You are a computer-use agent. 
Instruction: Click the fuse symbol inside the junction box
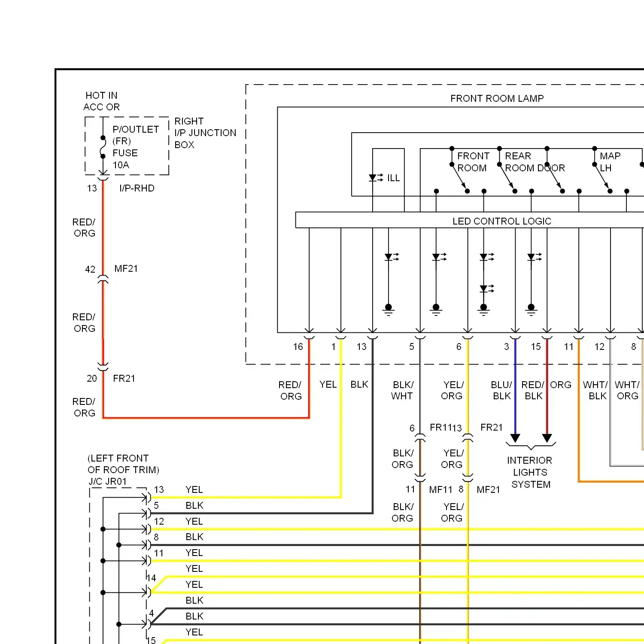pos(103,147)
